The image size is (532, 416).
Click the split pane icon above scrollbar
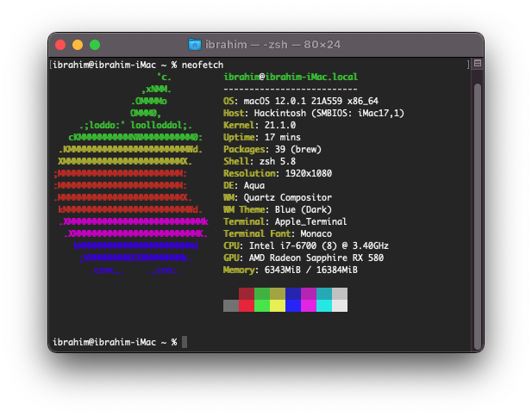point(477,65)
